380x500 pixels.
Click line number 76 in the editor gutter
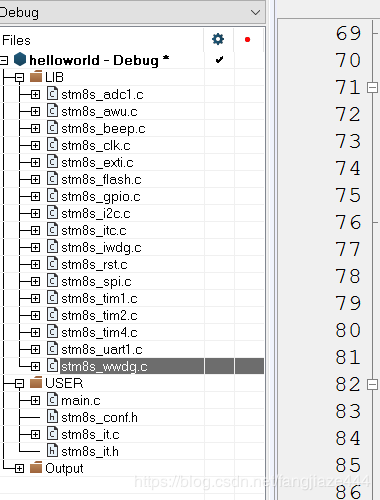click(348, 222)
